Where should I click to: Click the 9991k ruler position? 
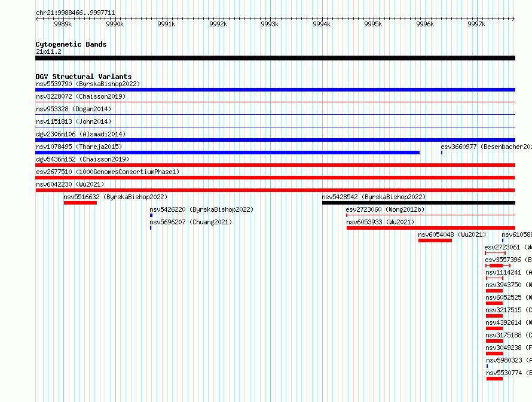(166, 24)
